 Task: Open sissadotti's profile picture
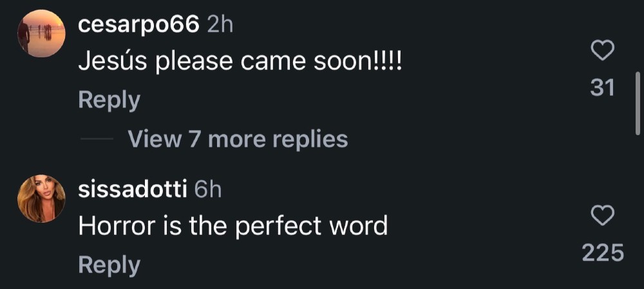[x=41, y=199]
